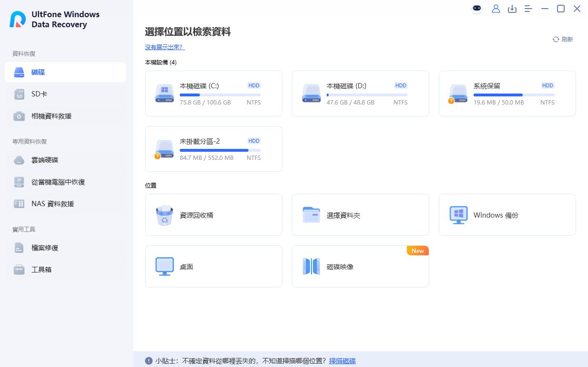The height and width of the screenshot is (367, 588).
Task: Click the 掃描磁碟 link in tip bar
Action: (342, 361)
